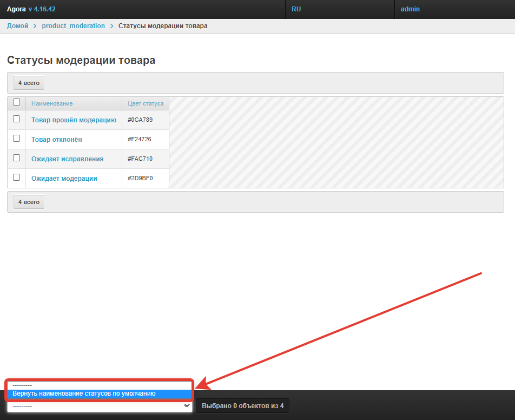Select the Ожидает модерации row checkbox
This screenshot has width=515, height=420.
[16, 178]
